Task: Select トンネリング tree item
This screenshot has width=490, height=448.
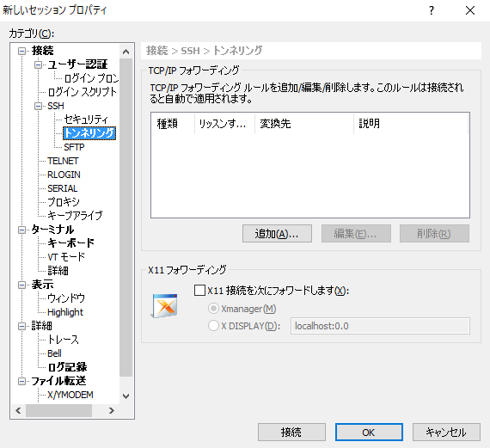Action: click(89, 133)
